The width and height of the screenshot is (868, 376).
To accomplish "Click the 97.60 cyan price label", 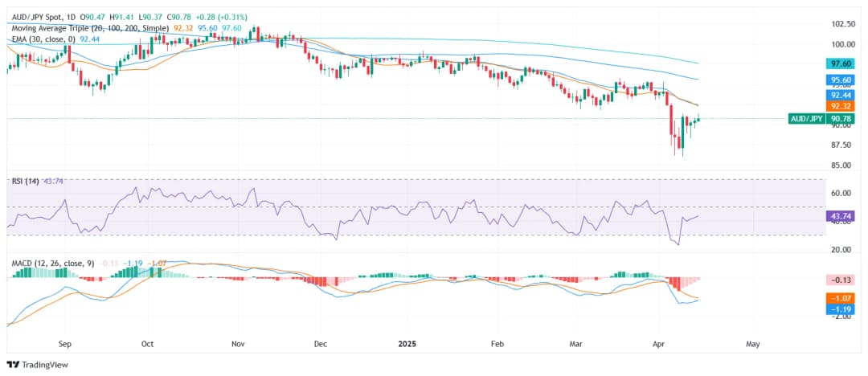I will pos(841,63).
